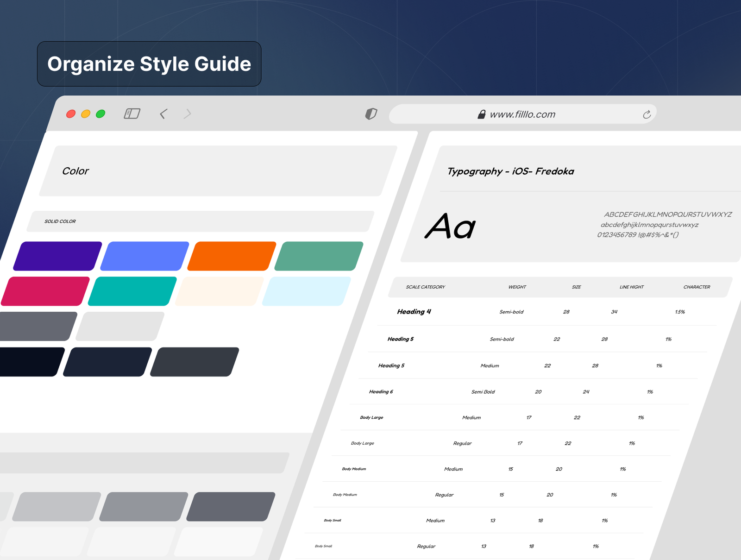Click the www.filllo.com address field
This screenshot has height=560, width=741.
(x=522, y=114)
